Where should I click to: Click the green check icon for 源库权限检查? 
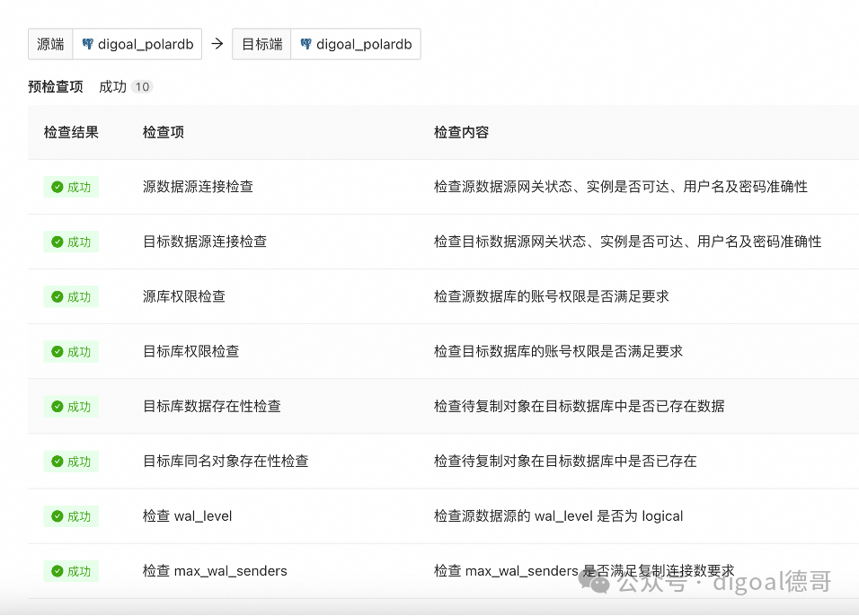(57, 296)
